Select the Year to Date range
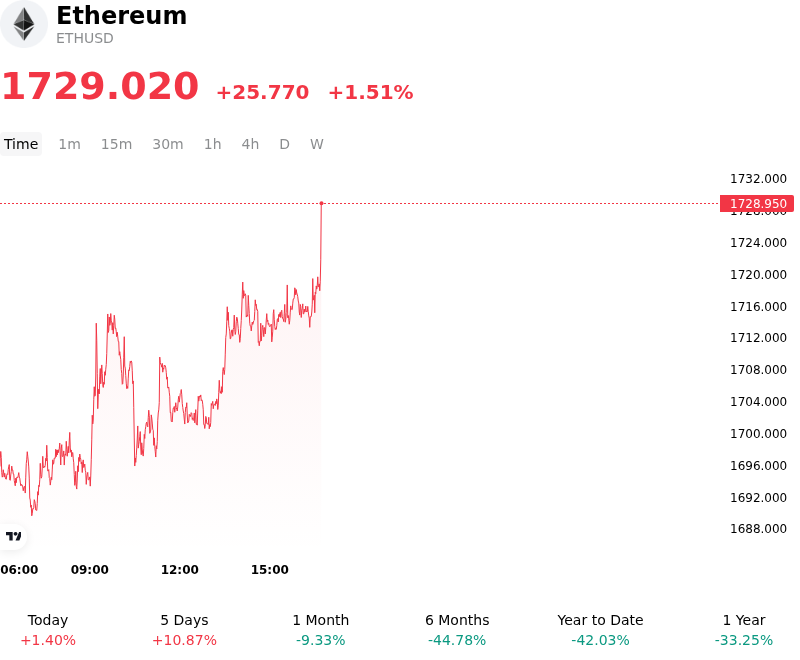 [600, 630]
